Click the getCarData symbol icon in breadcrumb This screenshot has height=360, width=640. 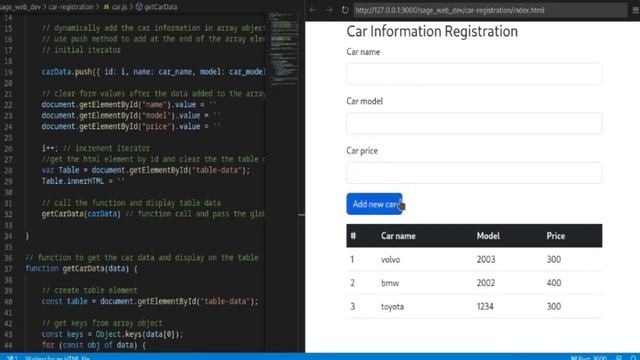(139, 7)
